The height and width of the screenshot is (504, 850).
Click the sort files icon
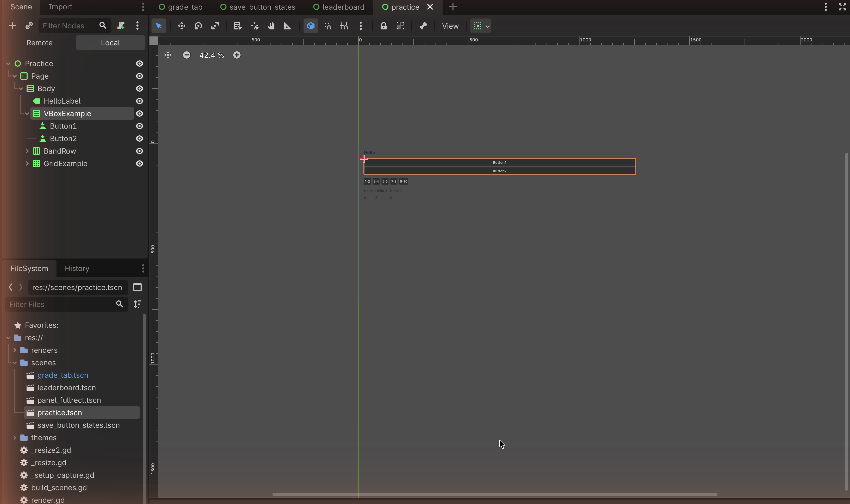tap(137, 304)
